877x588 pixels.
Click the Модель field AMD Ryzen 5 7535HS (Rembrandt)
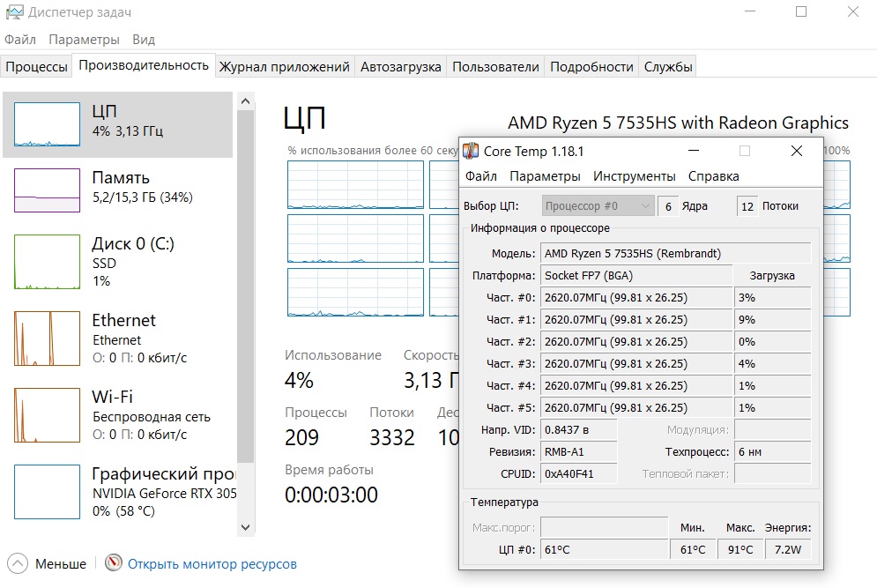pyautogui.click(x=676, y=253)
